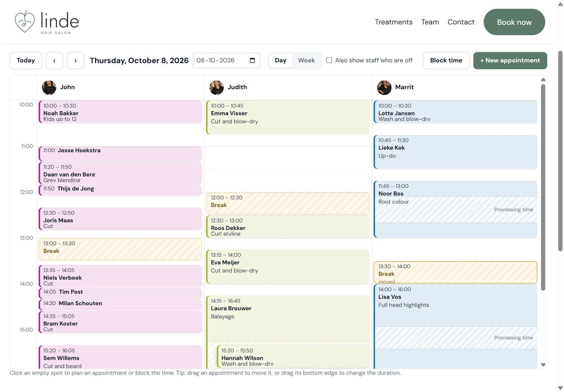Image resolution: width=564 pixels, height=392 pixels.
Task: Click Judith's avatar picture
Action: 217,87
